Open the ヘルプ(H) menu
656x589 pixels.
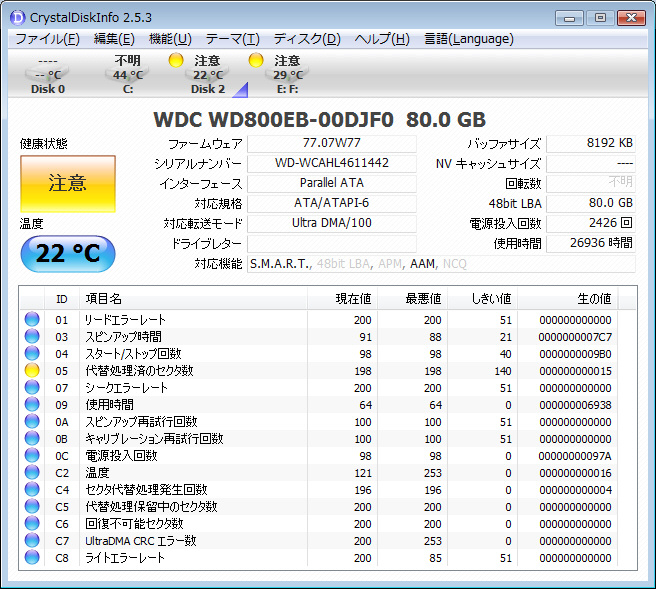[x=382, y=39]
